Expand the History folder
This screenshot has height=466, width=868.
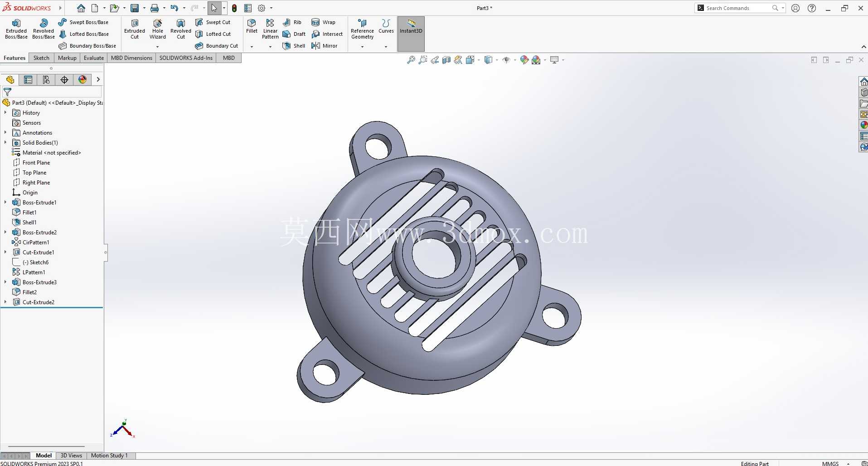[x=5, y=113]
